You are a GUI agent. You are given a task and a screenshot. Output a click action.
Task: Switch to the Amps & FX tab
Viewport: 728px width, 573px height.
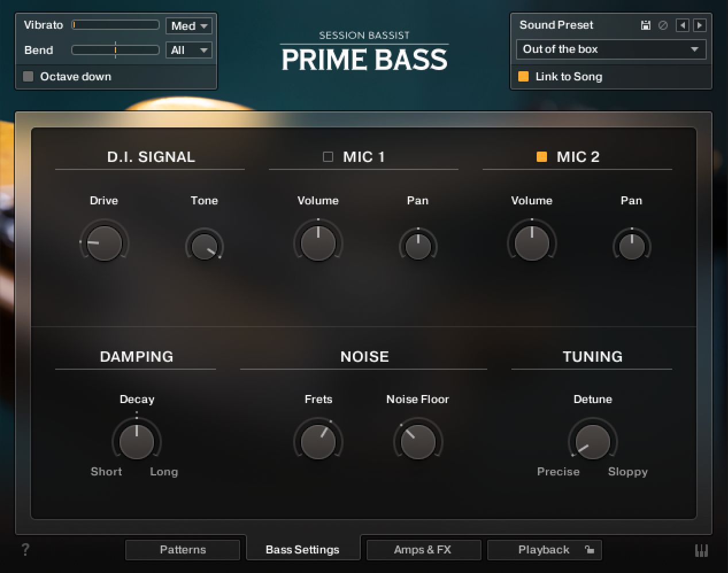(423, 549)
